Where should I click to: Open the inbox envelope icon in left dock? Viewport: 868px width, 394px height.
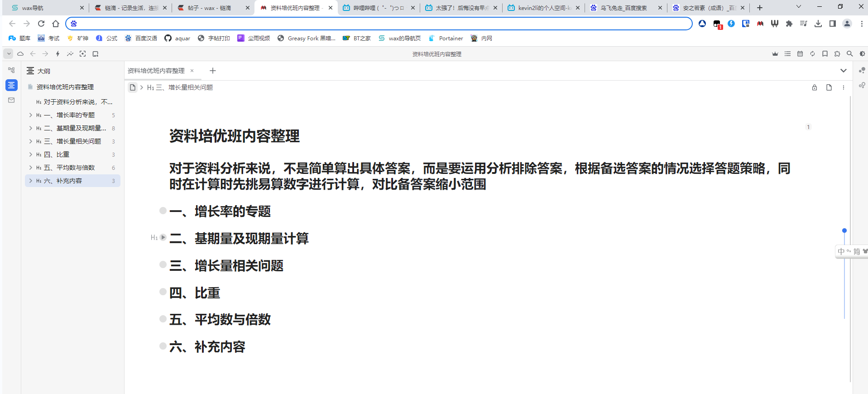11,100
